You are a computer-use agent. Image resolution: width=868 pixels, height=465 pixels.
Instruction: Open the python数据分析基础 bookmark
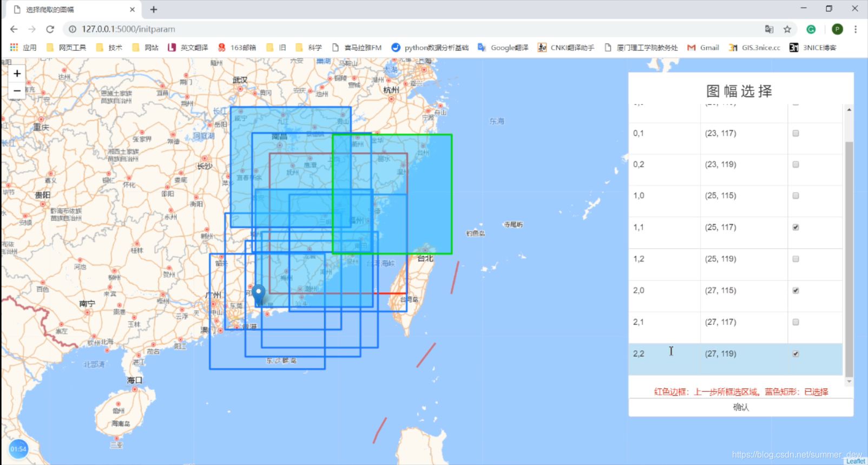point(430,48)
